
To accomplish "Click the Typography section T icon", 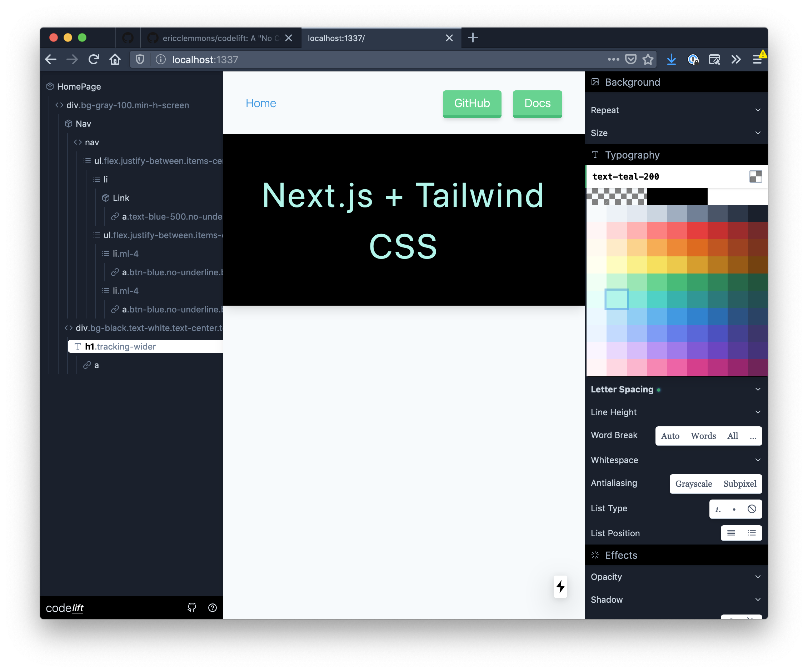I will point(595,155).
